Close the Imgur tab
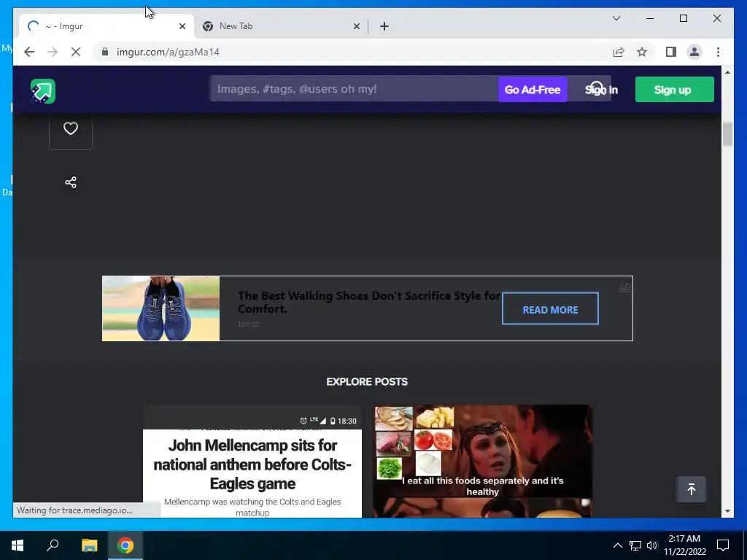Image resolution: width=747 pixels, height=560 pixels. 182,26
